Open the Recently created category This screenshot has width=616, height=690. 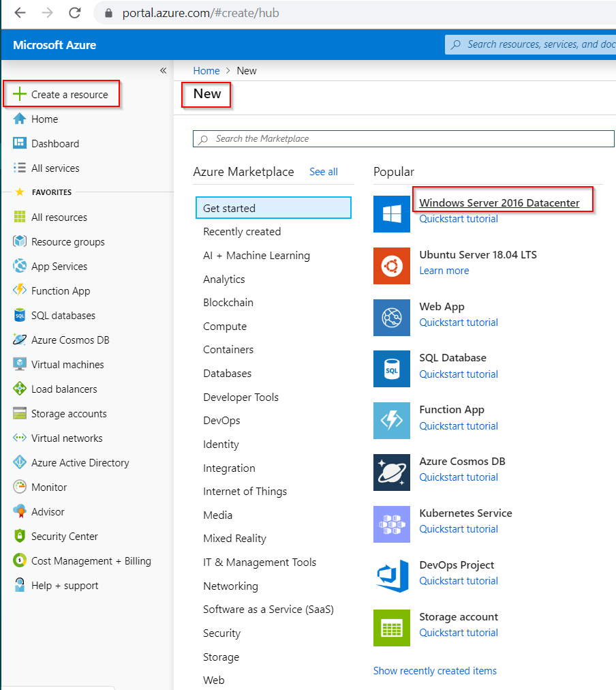[x=242, y=231]
